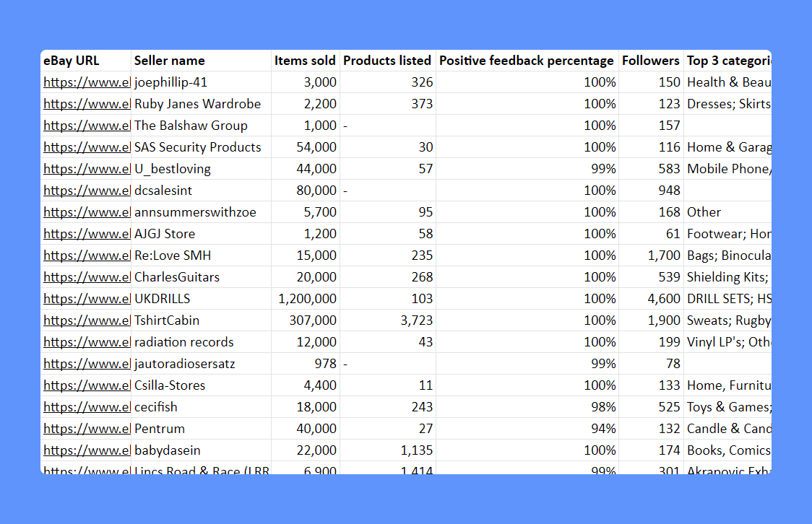Select the 'radiation records' seller cell
The image size is (812, 524).
[x=184, y=342]
